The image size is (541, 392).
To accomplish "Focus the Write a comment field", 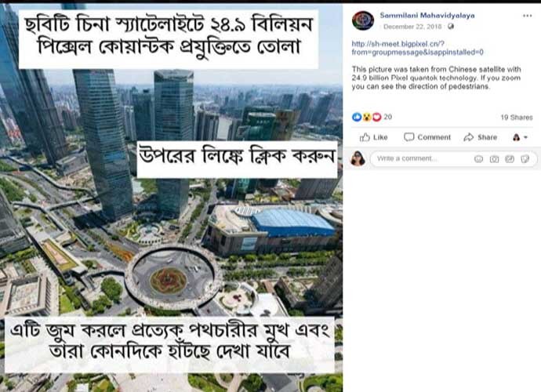I will click(423, 158).
